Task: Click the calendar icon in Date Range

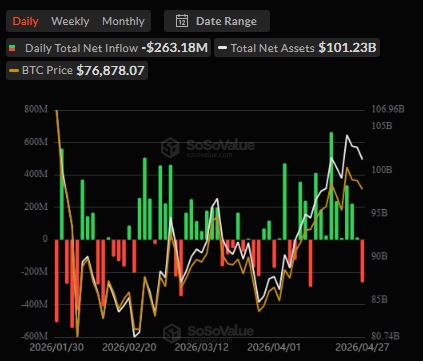Action: tap(182, 21)
